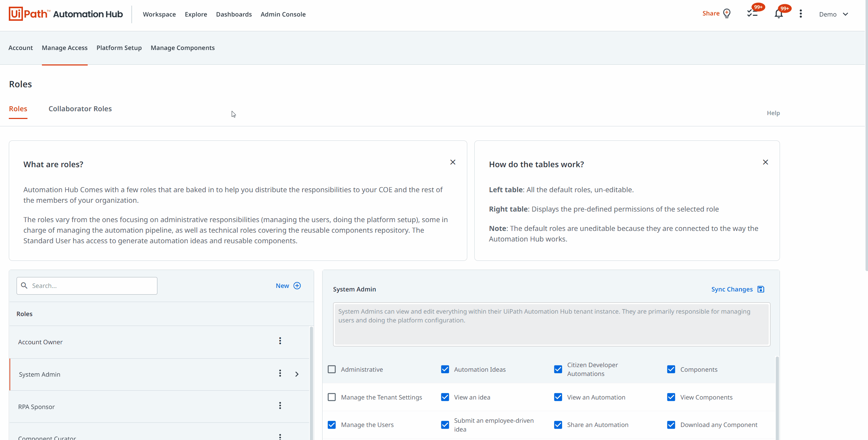Open the share feature
Image resolution: width=868 pixels, height=440 pixels.
(x=710, y=14)
